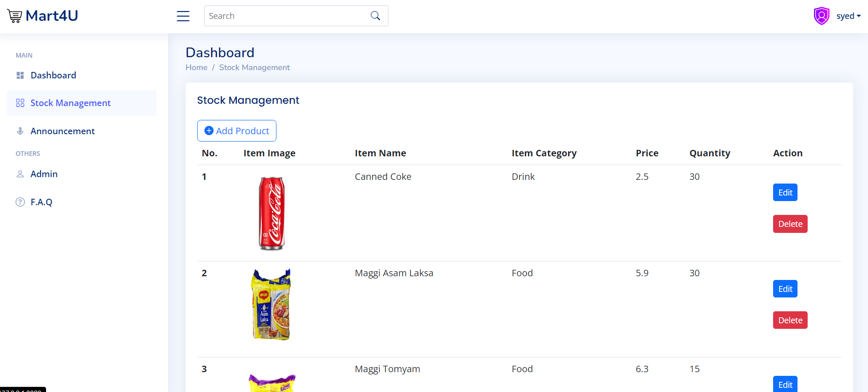This screenshot has width=868, height=392.
Task: Click the Dashboard grid icon in sidebar
Action: pos(20,76)
